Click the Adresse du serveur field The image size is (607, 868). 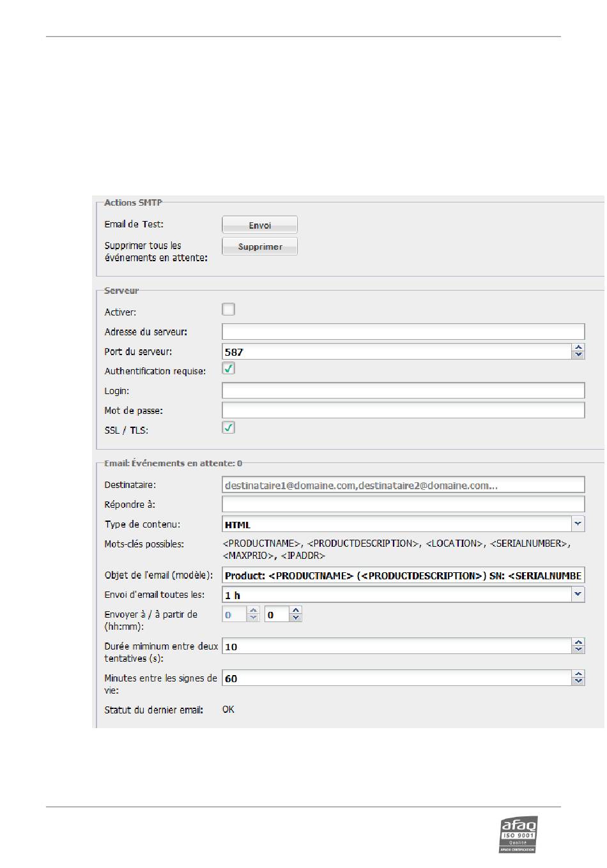[x=403, y=331]
